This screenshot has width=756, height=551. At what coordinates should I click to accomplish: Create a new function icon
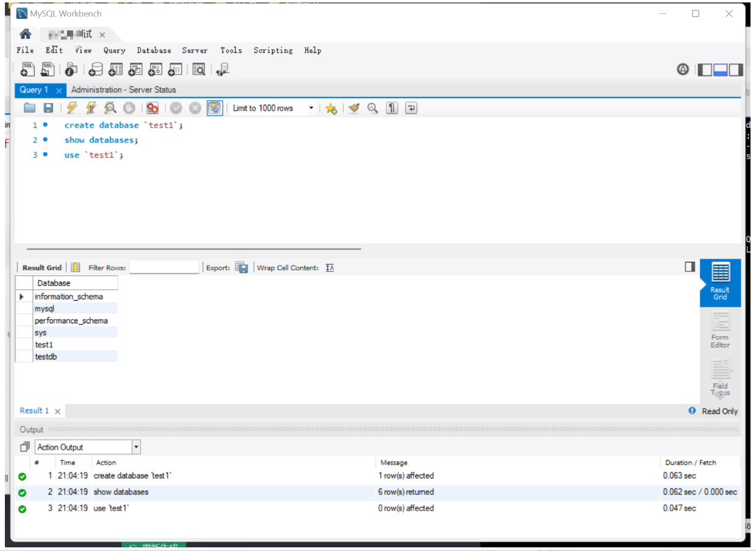point(175,69)
